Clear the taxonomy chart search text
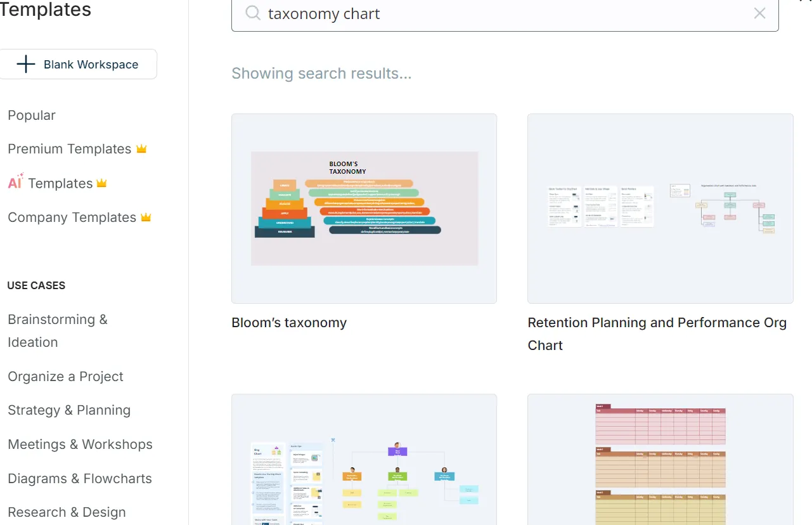The width and height of the screenshot is (812, 525). 759,13
